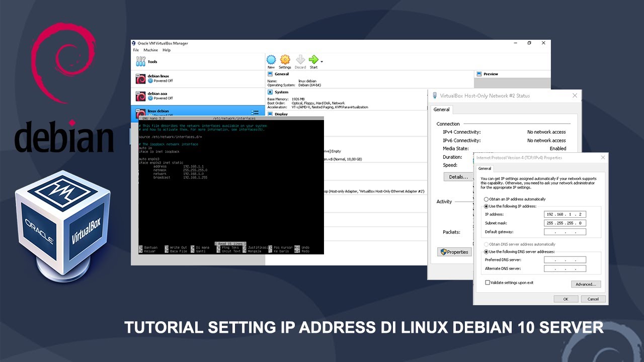Screen dimensions: 644x362
Task: Click the debian aaa VM icon
Action: pos(141,96)
